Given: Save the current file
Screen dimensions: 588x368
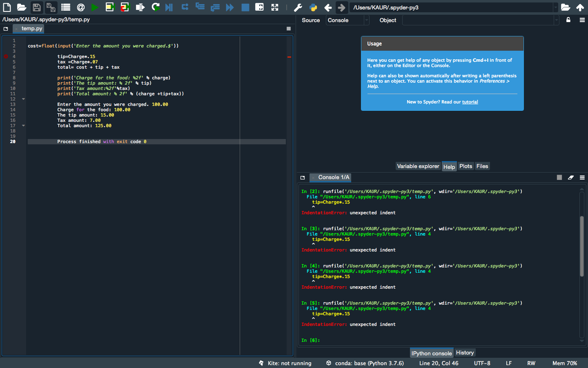Looking at the screenshot, I should click(x=36, y=7).
